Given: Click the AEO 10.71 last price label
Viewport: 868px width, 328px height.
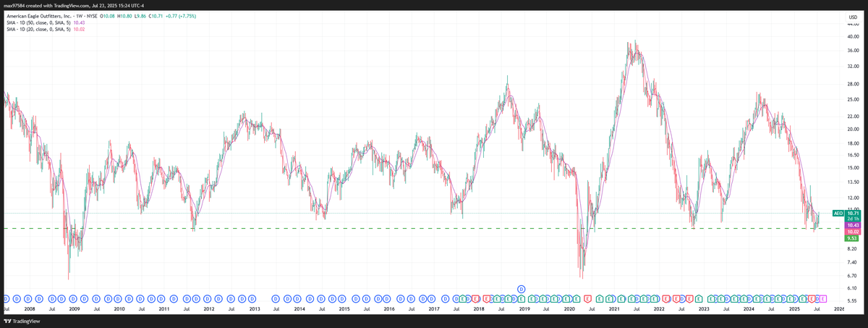Looking at the screenshot, I should (846, 214).
